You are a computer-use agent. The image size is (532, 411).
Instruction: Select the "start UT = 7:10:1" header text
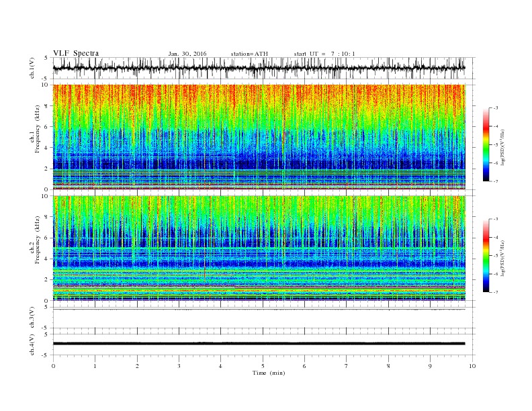point(324,54)
